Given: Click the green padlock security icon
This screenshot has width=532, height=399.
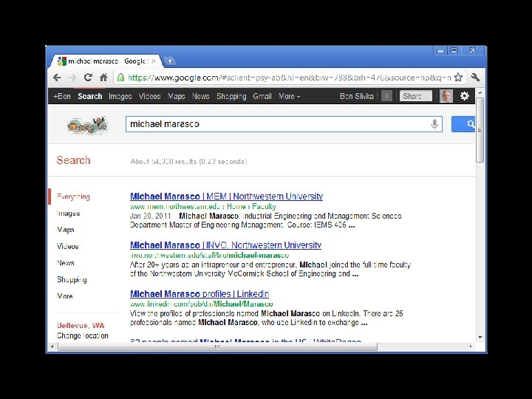Looking at the screenshot, I should click(x=120, y=78).
